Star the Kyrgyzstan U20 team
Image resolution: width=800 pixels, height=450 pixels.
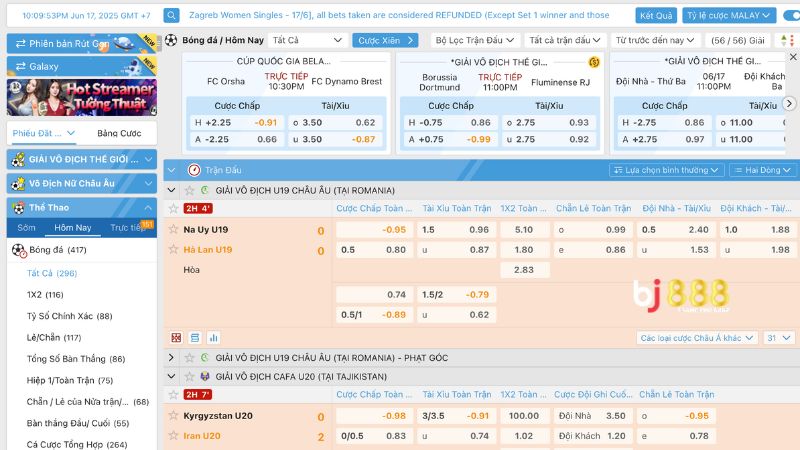173,415
